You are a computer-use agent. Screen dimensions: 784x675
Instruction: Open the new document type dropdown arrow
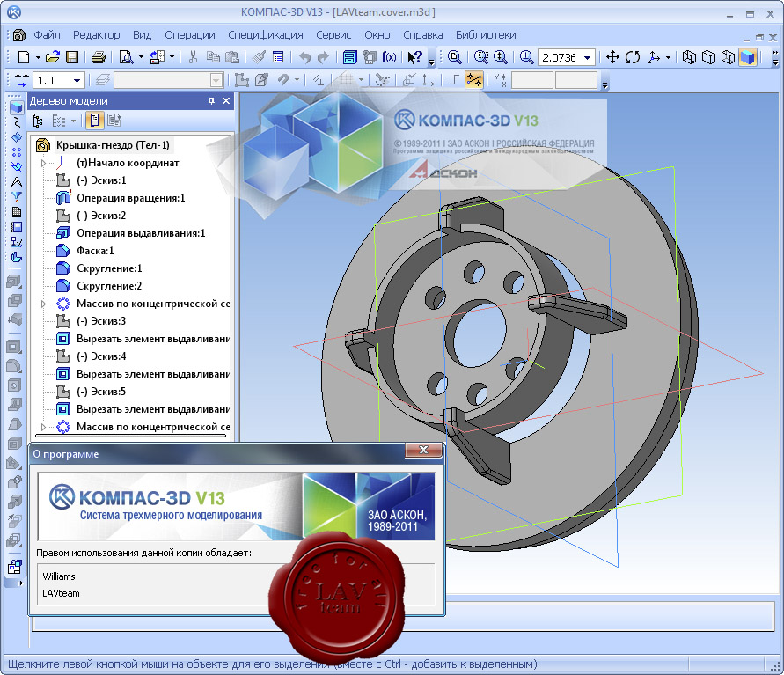coord(38,57)
